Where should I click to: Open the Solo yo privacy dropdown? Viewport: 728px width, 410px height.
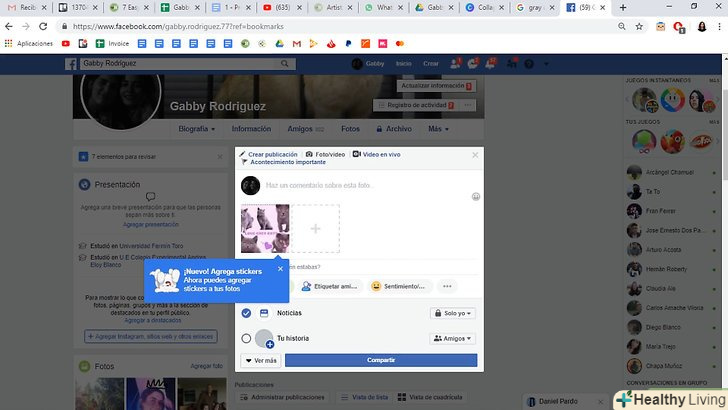tap(453, 313)
